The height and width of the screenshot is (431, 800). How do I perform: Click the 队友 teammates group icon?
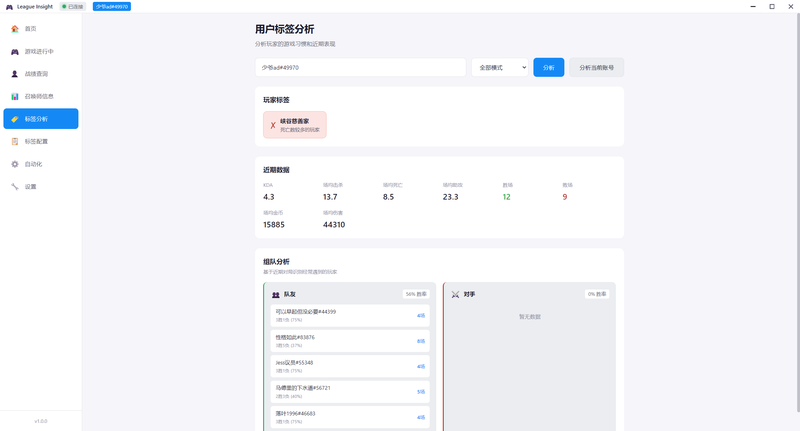276,295
